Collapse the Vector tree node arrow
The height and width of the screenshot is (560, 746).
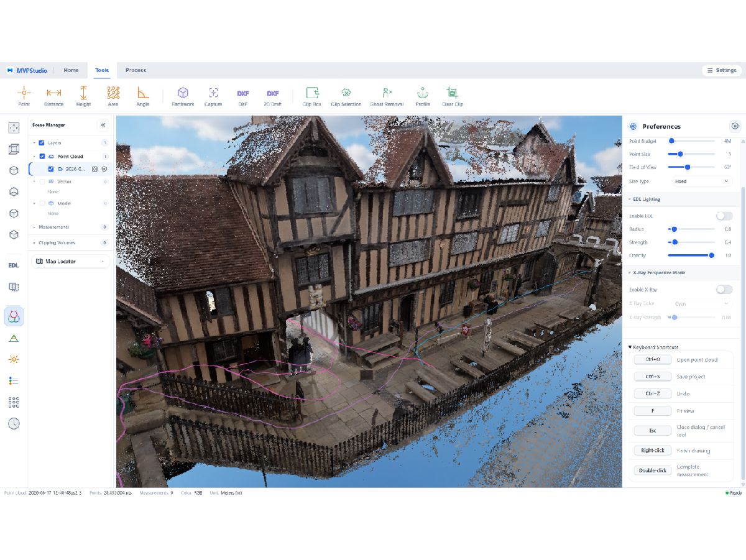coord(34,181)
